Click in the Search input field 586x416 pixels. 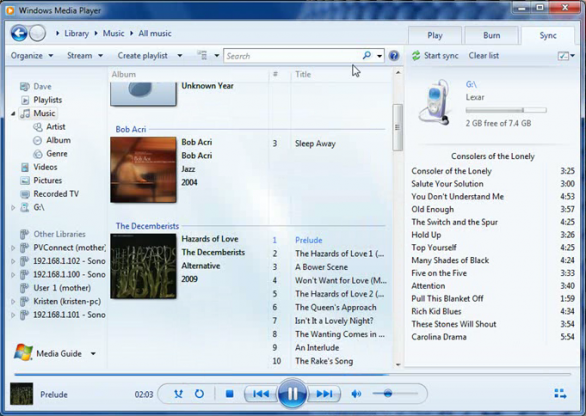[293, 56]
